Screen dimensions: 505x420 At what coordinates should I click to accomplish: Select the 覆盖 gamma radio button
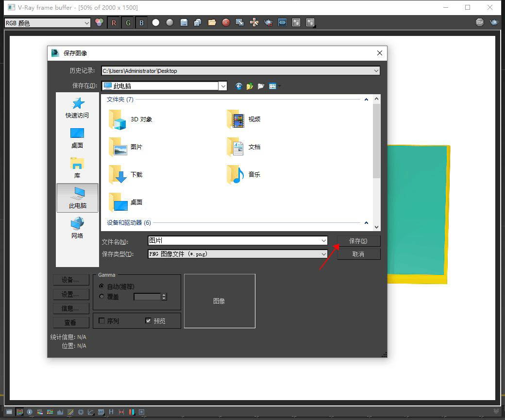pos(101,296)
